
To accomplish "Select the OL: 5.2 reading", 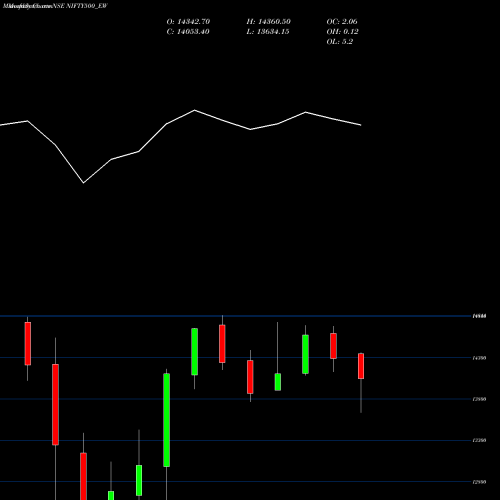I will (340, 42).
